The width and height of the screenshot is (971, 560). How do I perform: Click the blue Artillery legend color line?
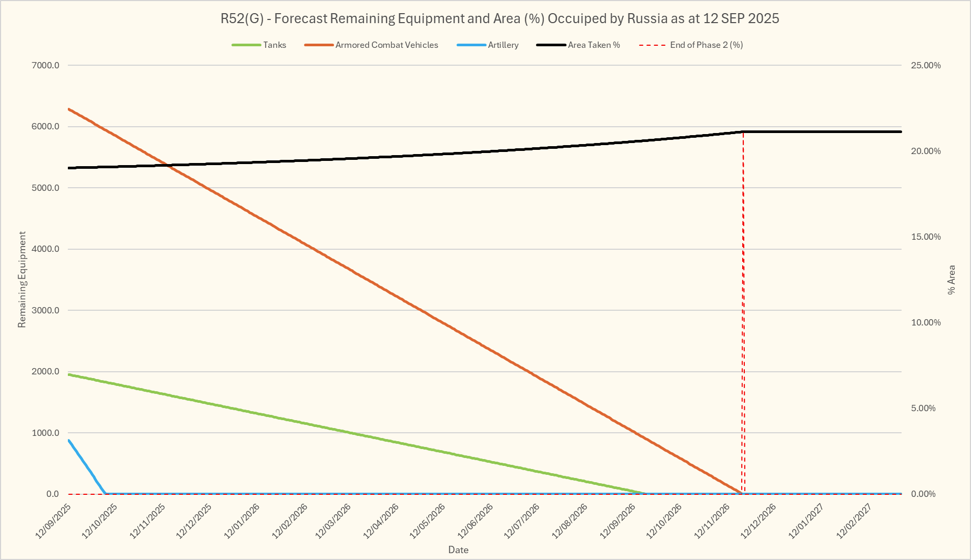(x=471, y=45)
